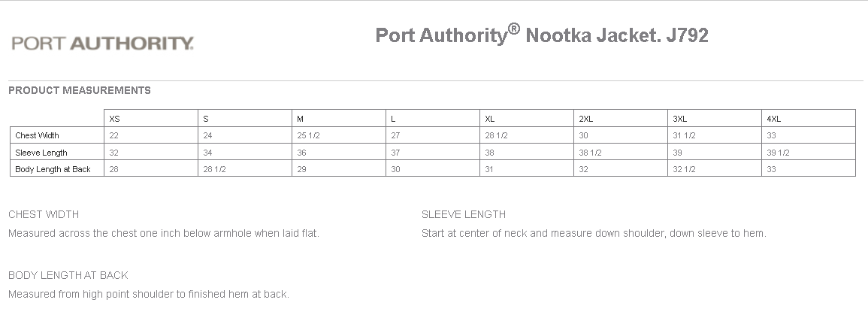Click the Product Measurements heading
Viewport: 868px width, 327px height.
80,90
